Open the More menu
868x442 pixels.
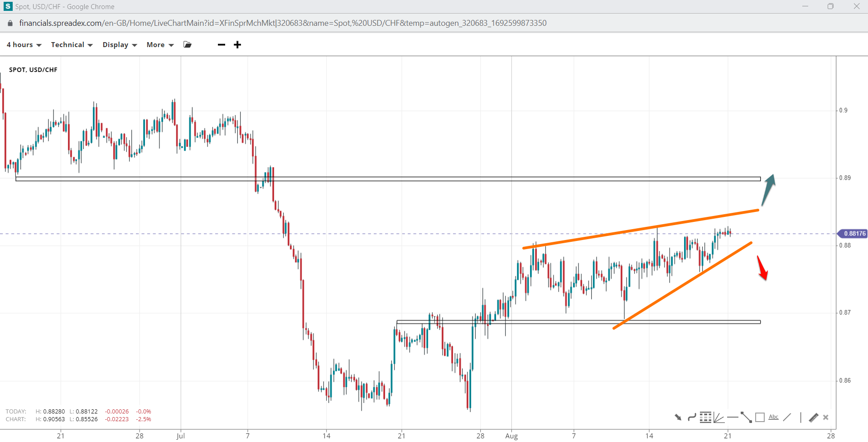coord(160,44)
